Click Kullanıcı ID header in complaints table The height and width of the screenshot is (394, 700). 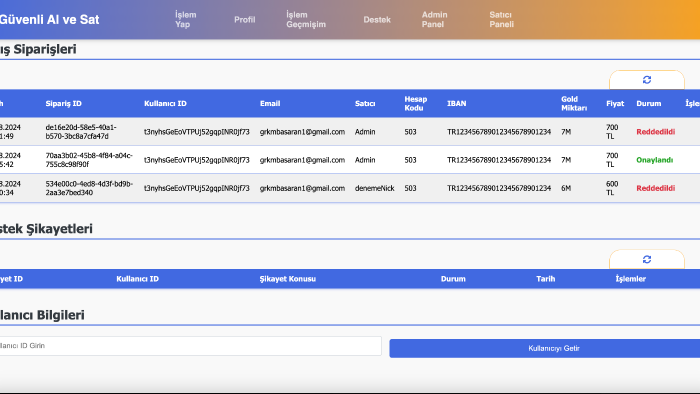pos(138,279)
